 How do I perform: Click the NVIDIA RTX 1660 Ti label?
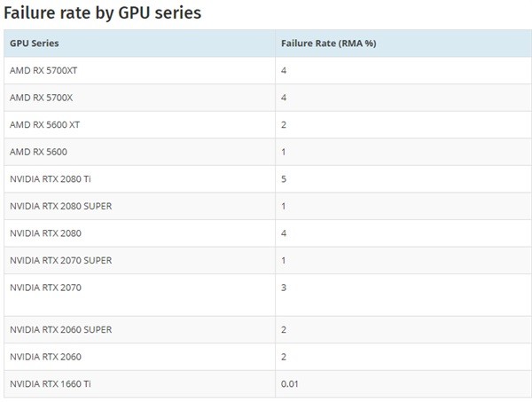[51, 384]
